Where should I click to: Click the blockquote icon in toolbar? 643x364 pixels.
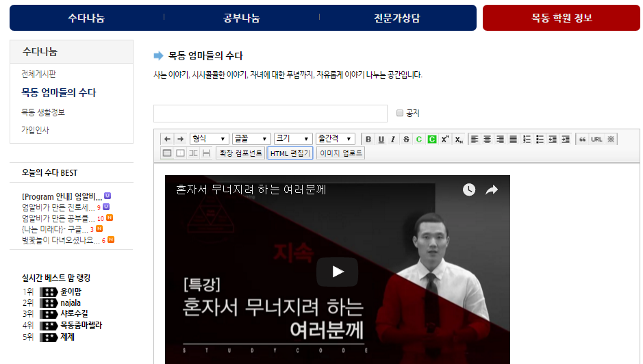coord(583,139)
